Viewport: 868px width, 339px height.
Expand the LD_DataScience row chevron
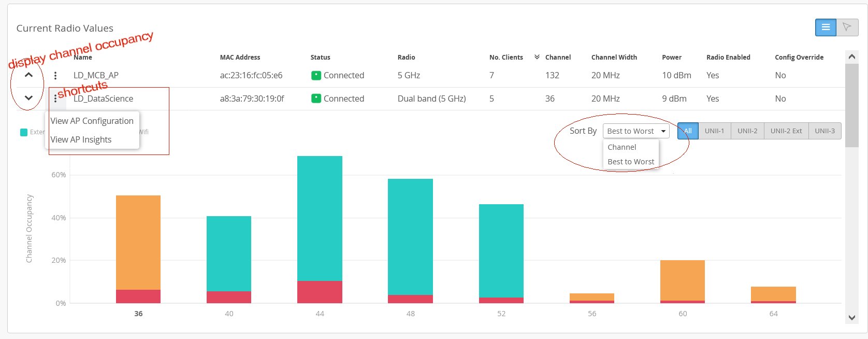(28, 98)
